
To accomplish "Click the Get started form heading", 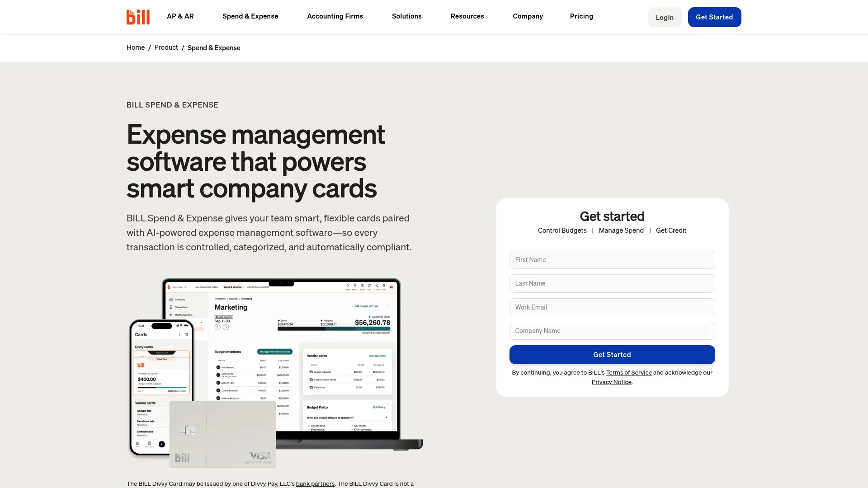I will (612, 216).
